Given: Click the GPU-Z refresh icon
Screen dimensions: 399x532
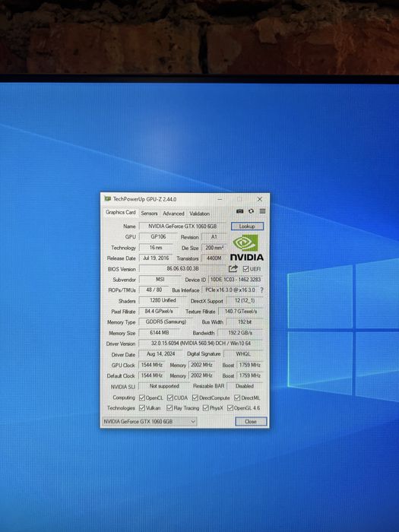Looking at the screenshot, I should (x=251, y=211).
